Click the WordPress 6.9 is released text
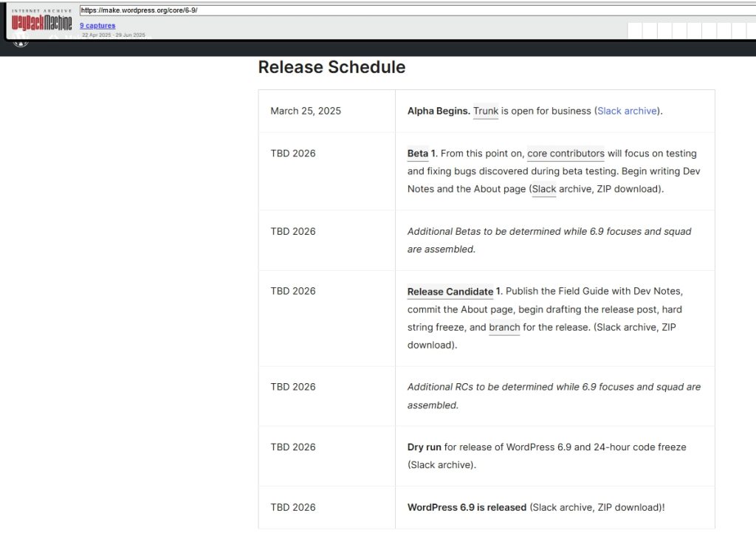This screenshot has width=756, height=550. [x=467, y=507]
